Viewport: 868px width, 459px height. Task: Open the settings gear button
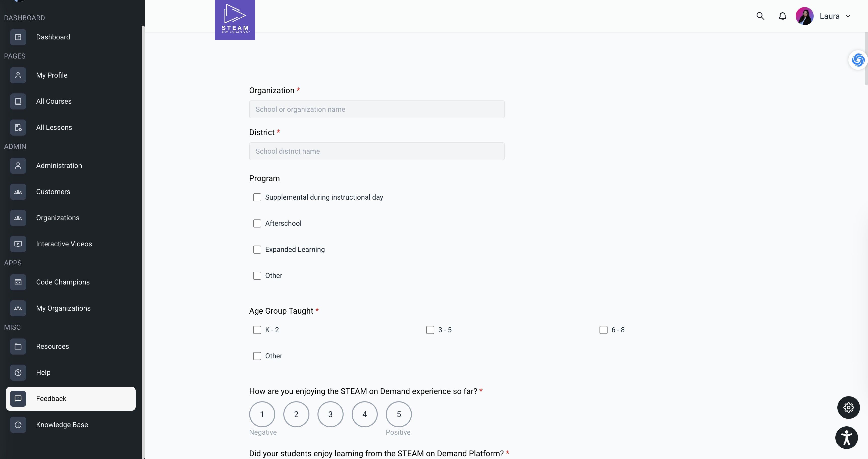point(848,408)
